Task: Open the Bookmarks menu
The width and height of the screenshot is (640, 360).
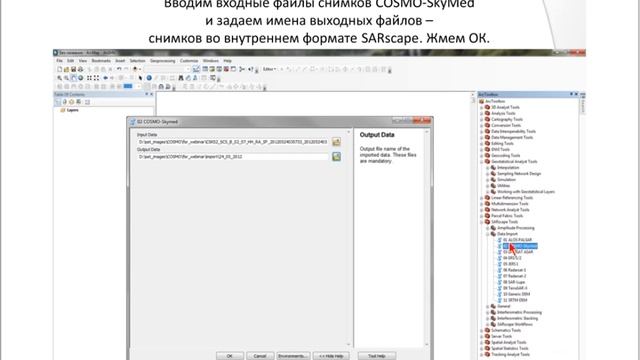Action: point(101,61)
